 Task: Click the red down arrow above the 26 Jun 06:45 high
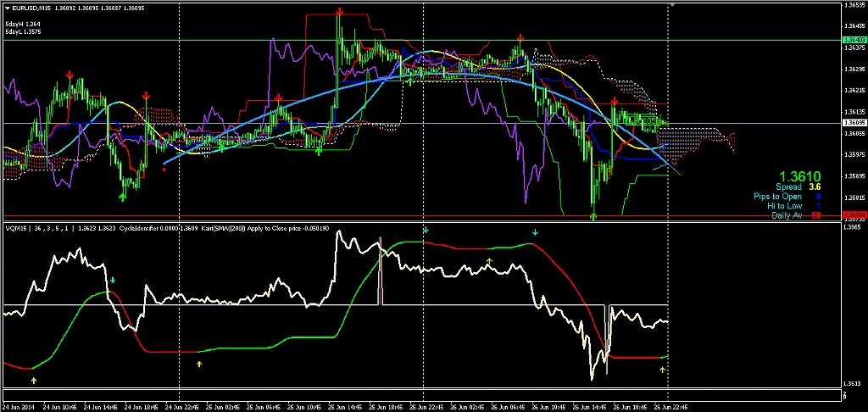(520, 38)
